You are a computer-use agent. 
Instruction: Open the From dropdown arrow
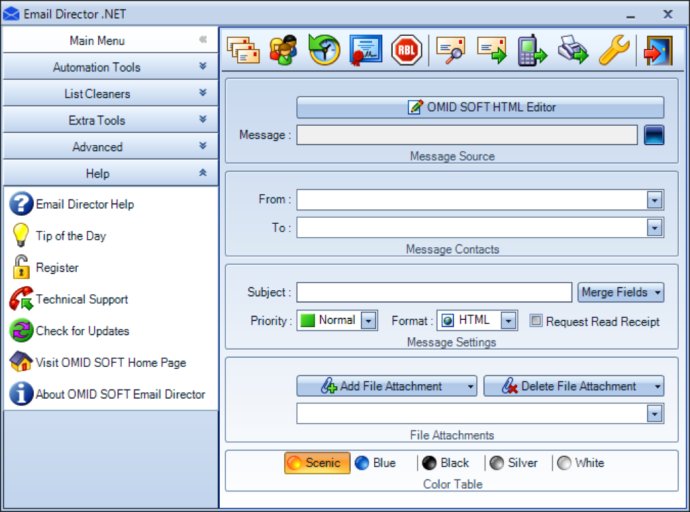[655, 200]
